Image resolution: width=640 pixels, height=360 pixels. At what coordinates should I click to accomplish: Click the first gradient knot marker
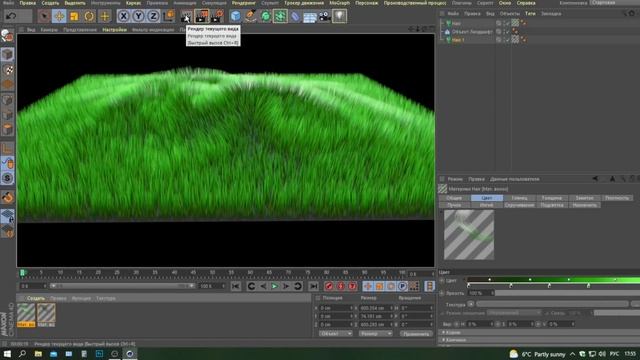[x=469, y=286]
